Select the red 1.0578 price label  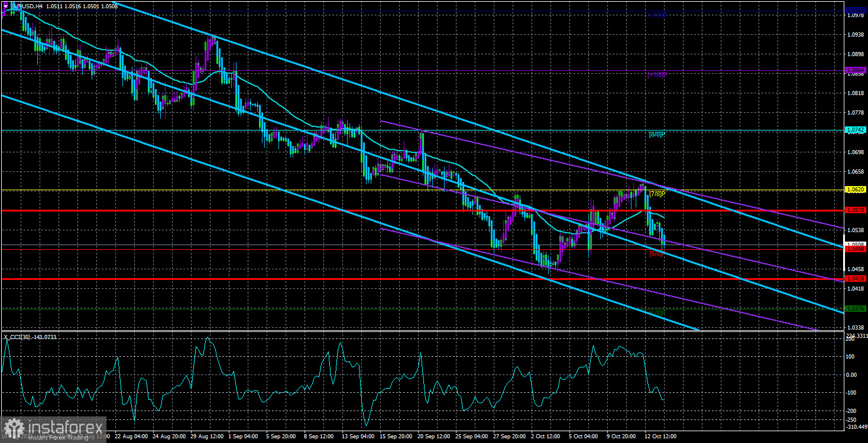856,210
